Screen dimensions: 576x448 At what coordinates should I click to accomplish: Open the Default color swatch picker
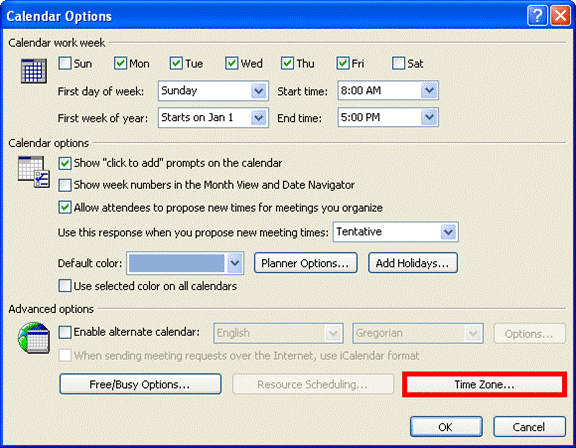[x=185, y=263]
